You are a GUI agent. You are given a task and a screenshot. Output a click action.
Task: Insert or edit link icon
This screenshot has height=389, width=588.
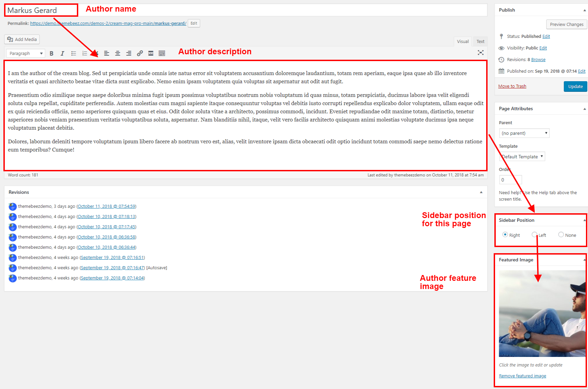click(140, 53)
